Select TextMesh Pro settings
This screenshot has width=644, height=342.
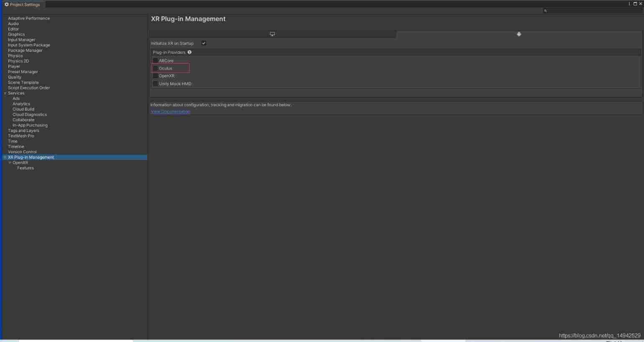[x=21, y=136]
